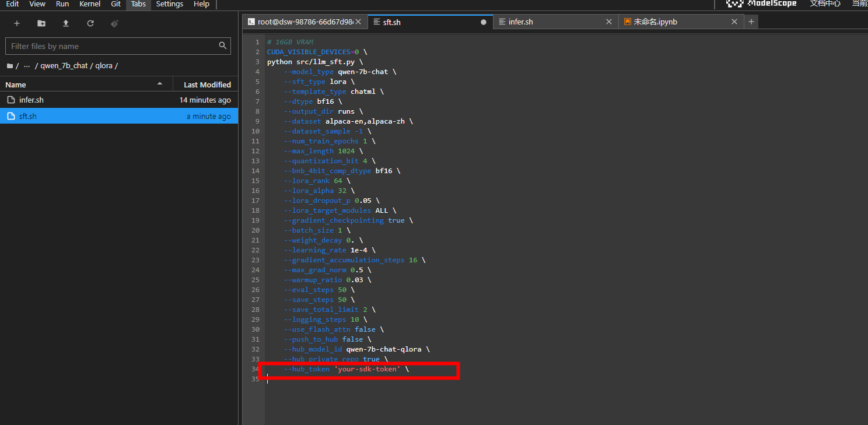Refresh the file list
868x425 pixels.
pos(90,23)
